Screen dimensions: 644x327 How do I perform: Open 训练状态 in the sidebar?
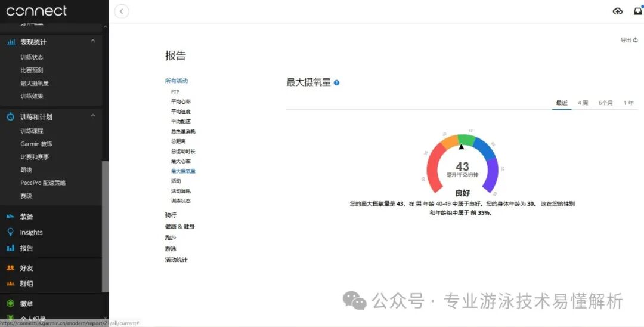pos(32,57)
